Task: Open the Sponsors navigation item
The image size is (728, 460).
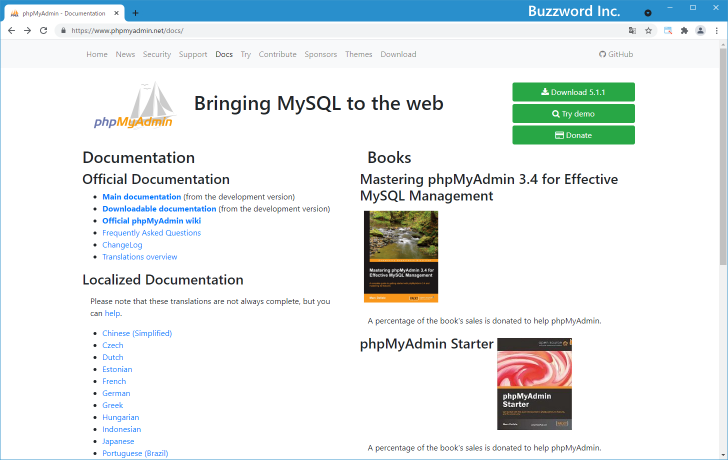Action: [321, 54]
